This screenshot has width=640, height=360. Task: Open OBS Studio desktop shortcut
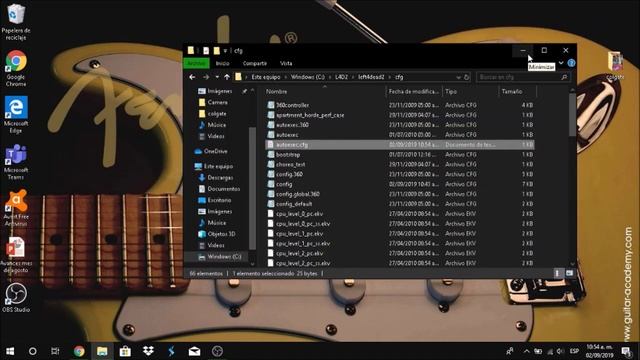[x=16, y=298]
